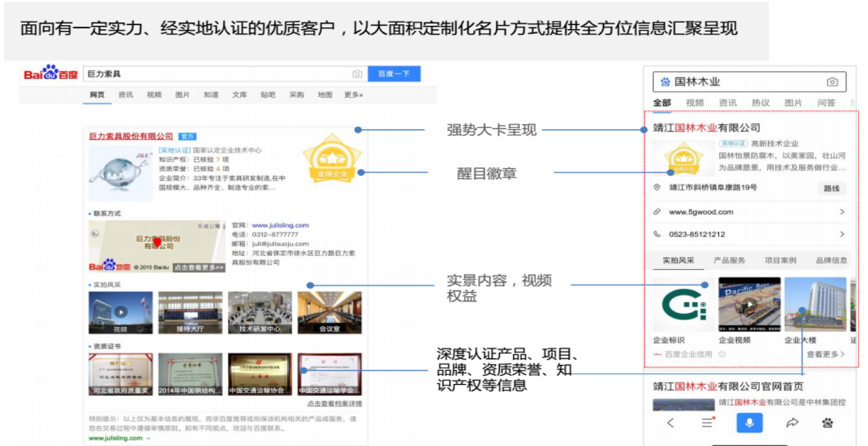Open the 河北省政府质量奖 certificate thumbnail

tap(121, 374)
